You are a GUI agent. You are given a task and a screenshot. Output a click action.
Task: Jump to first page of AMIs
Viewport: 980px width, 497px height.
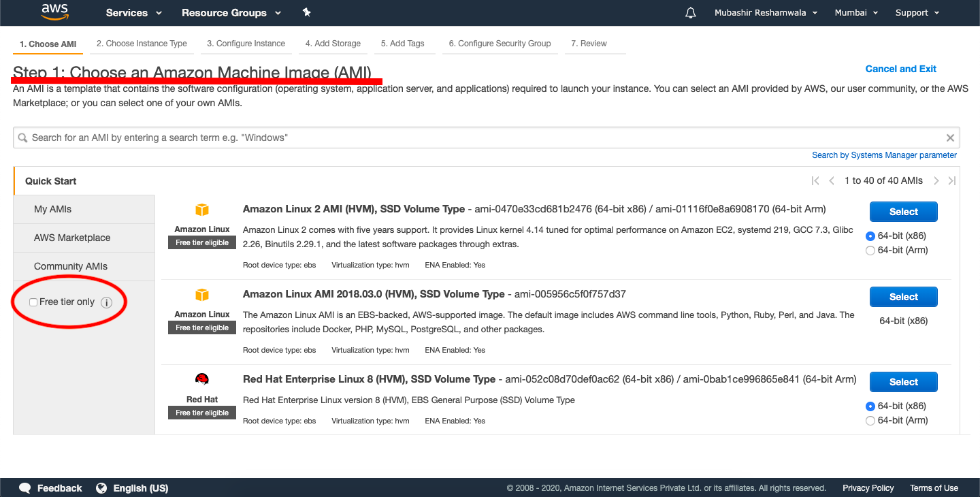coord(815,180)
